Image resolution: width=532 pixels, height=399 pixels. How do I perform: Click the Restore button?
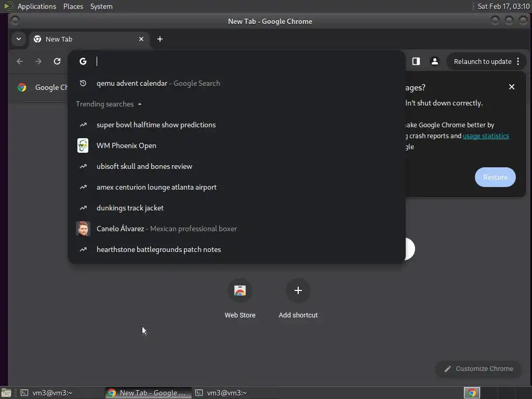(495, 177)
